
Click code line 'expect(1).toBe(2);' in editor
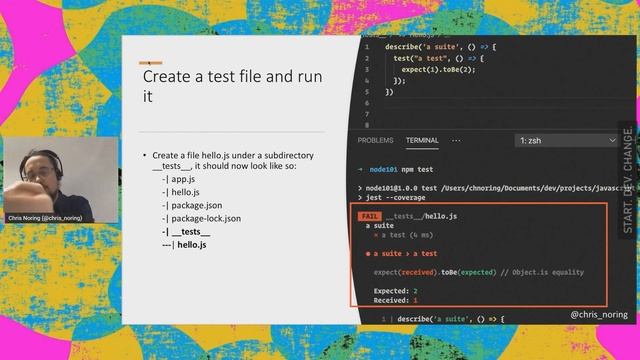coord(438,70)
